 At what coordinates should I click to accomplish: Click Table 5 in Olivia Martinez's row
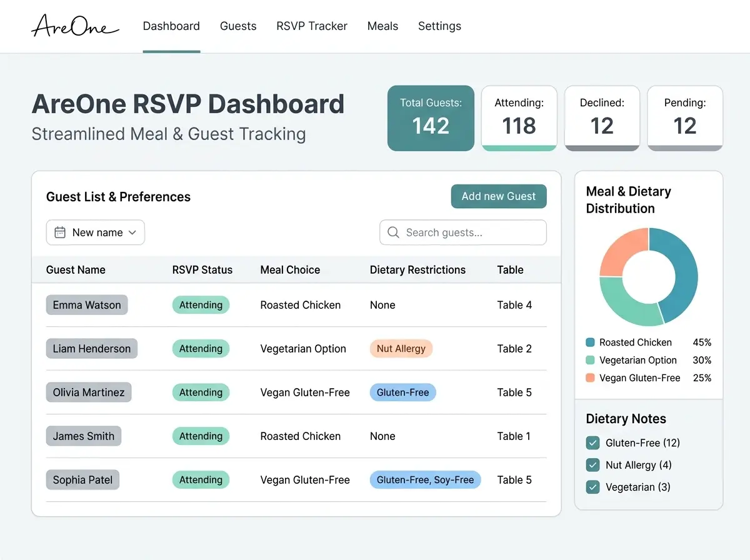pos(515,392)
